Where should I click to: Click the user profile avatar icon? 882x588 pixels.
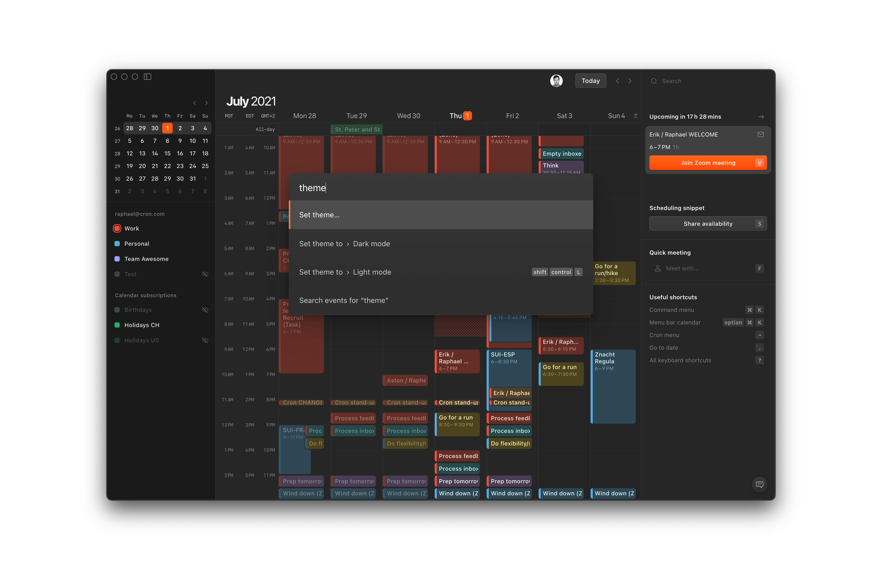(556, 80)
